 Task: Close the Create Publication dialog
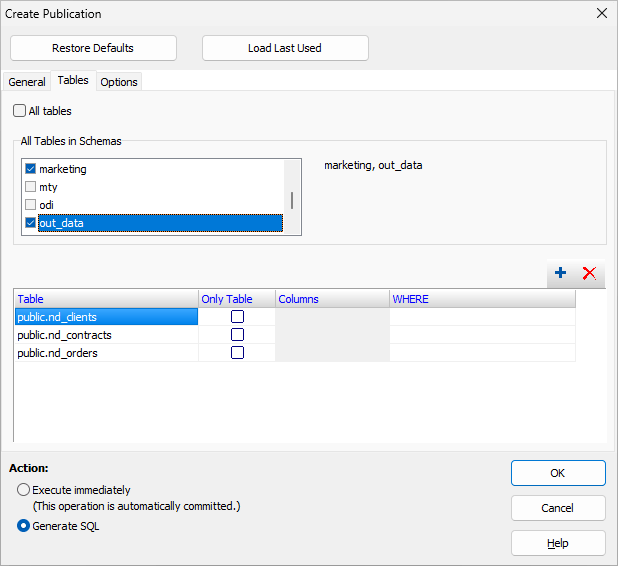pos(601,13)
